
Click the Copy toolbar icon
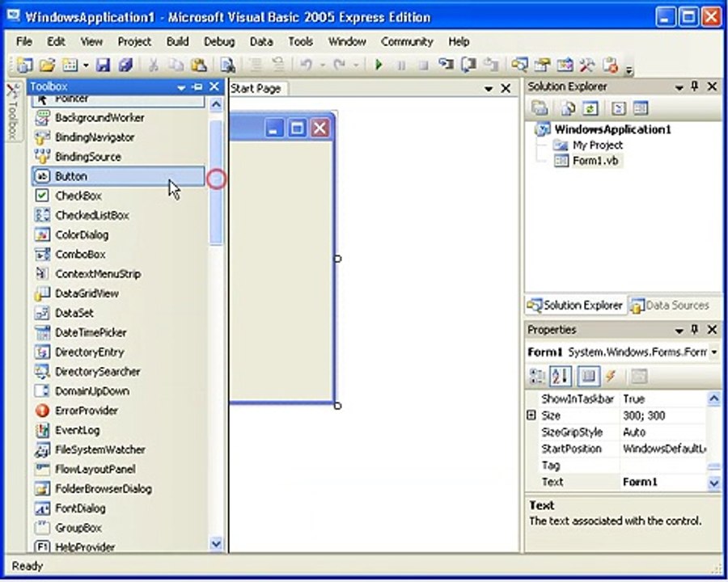click(176, 65)
